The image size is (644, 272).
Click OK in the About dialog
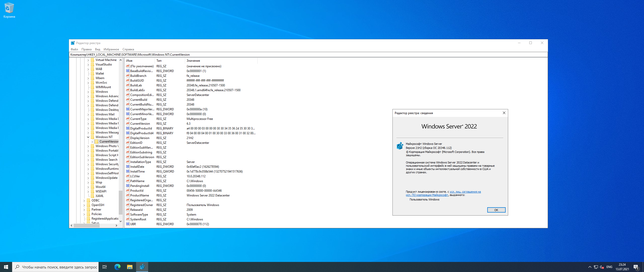pyautogui.click(x=496, y=210)
